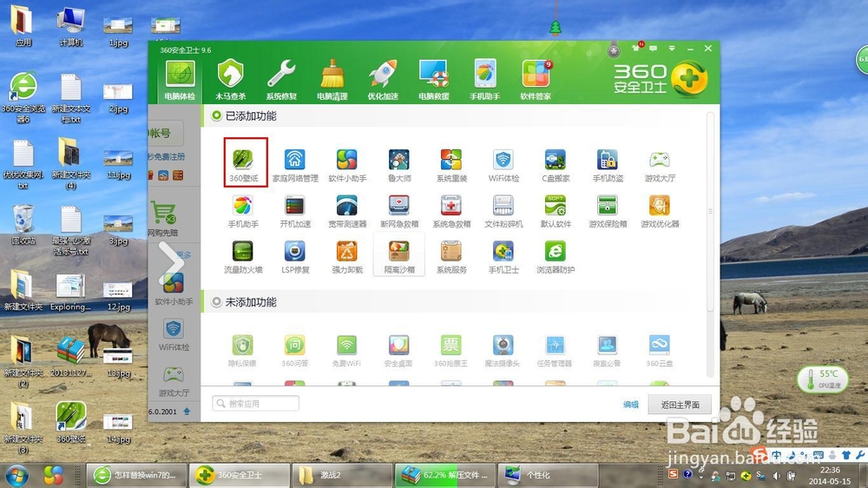Open 360安全卫士 taskbar button

click(240, 475)
